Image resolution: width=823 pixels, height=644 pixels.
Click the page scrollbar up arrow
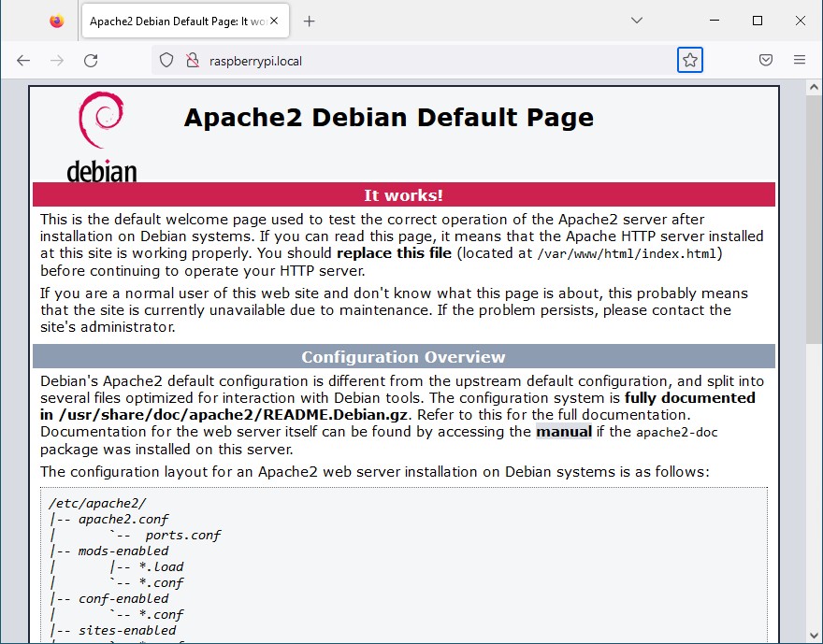click(814, 87)
